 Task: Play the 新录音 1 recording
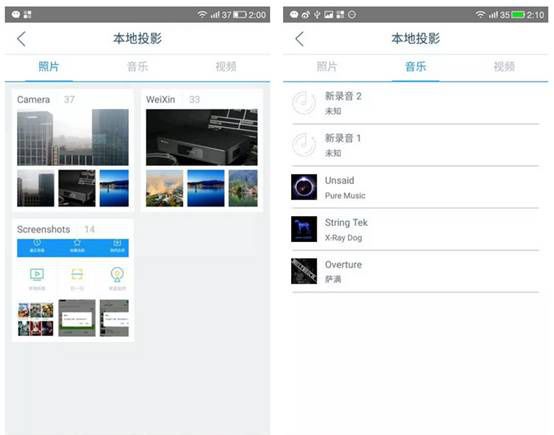pyautogui.click(x=415, y=145)
